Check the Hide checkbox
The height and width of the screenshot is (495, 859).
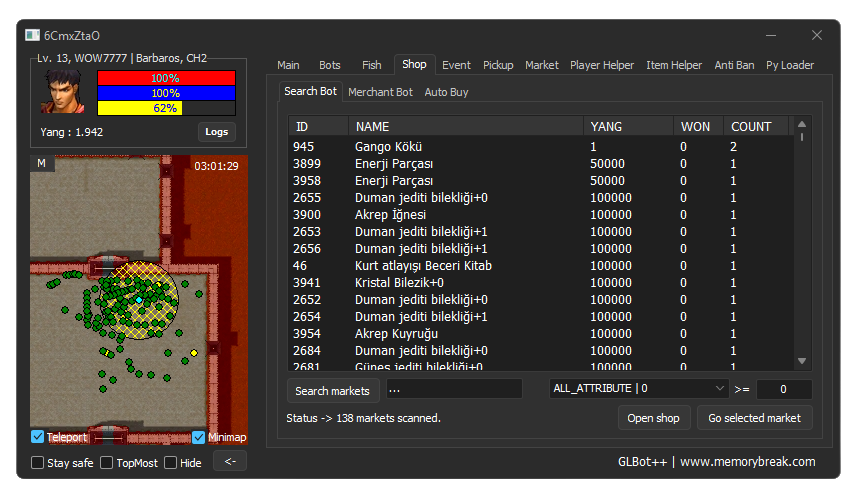[x=171, y=463]
